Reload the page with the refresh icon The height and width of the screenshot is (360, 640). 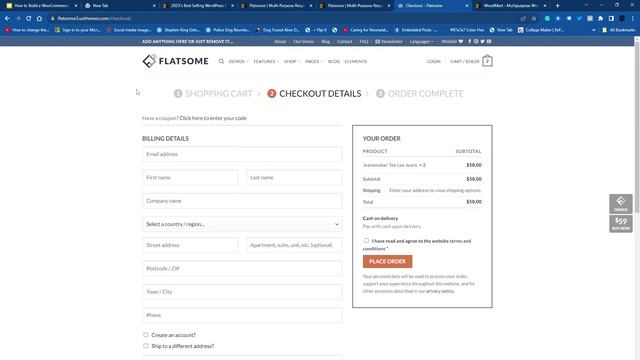coord(29,18)
